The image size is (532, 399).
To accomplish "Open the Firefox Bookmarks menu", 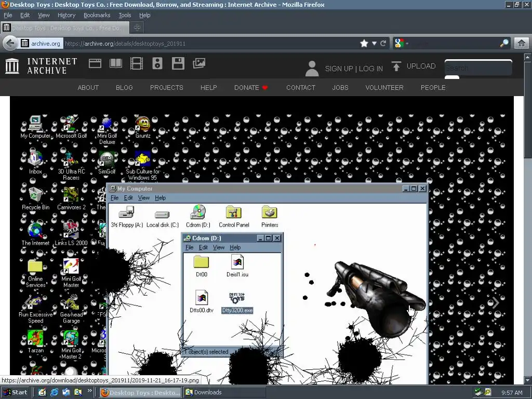I will click(x=97, y=15).
